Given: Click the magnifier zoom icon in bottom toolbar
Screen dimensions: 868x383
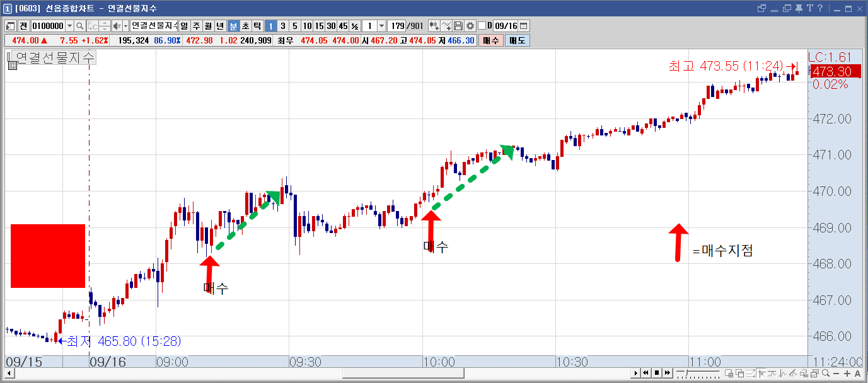Looking at the screenshot, I should [826, 373].
